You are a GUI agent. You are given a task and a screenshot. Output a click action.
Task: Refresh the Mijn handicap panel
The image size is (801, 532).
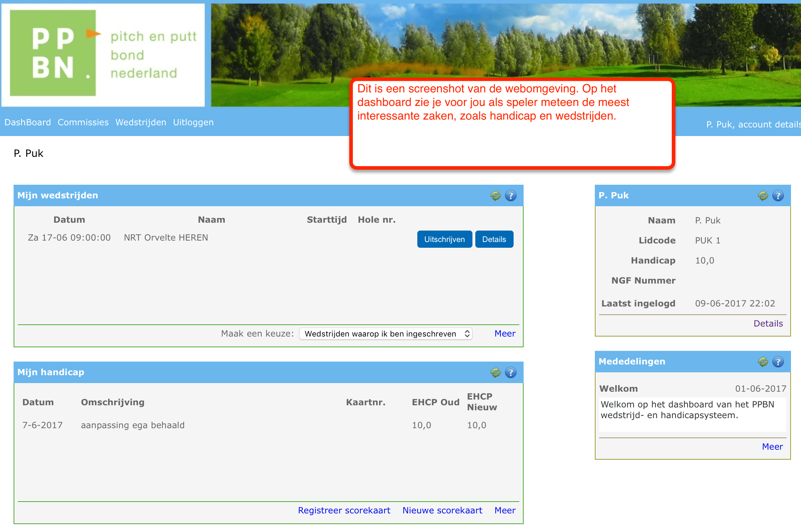pyautogui.click(x=495, y=372)
